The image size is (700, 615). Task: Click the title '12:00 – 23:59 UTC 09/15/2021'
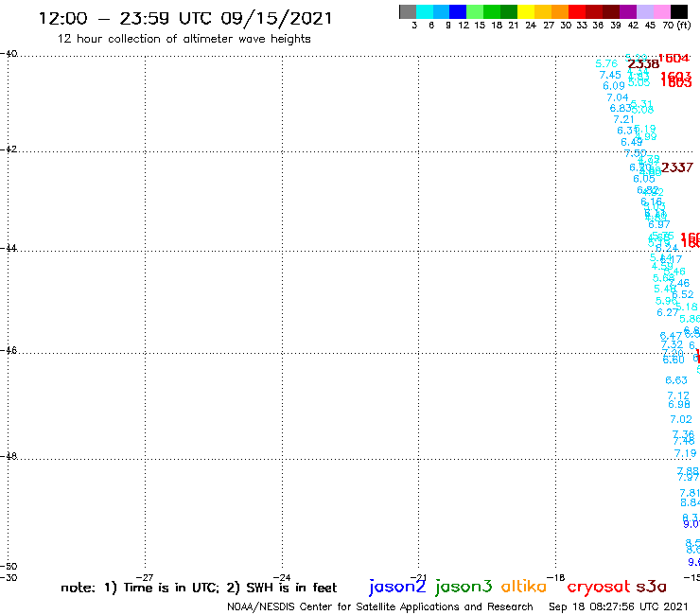click(185, 18)
